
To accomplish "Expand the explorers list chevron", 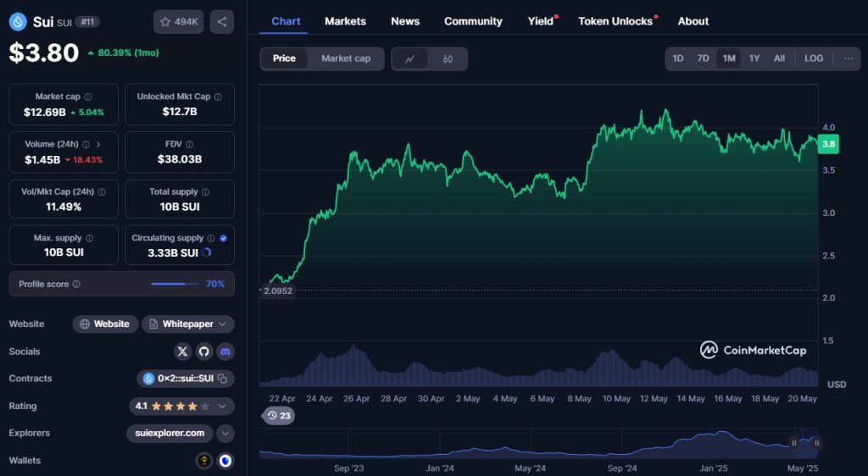I will click(225, 434).
